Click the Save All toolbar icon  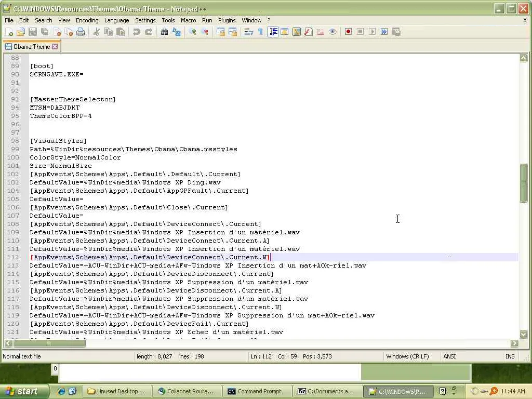(x=45, y=32)
